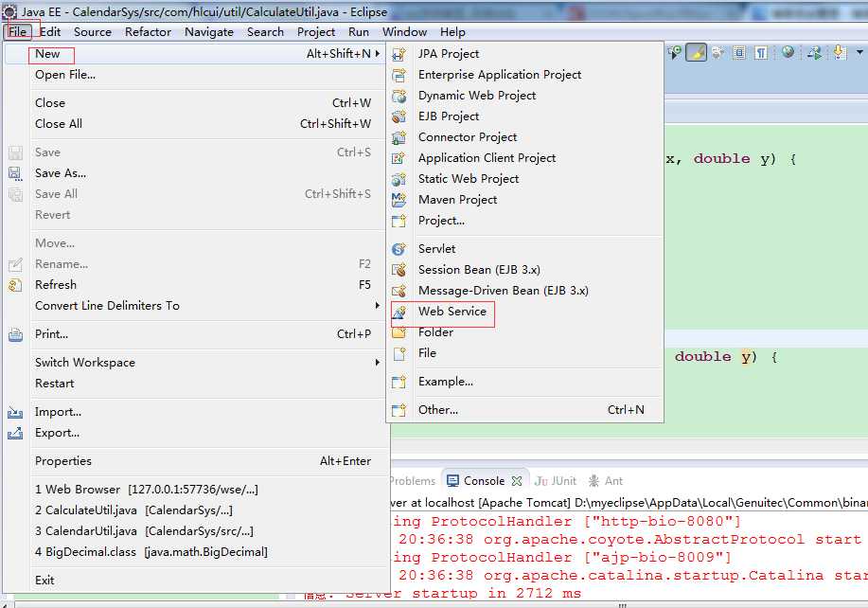Open the Refactor menu
This screenshot has height=608, width=868.
pos(148,32)
